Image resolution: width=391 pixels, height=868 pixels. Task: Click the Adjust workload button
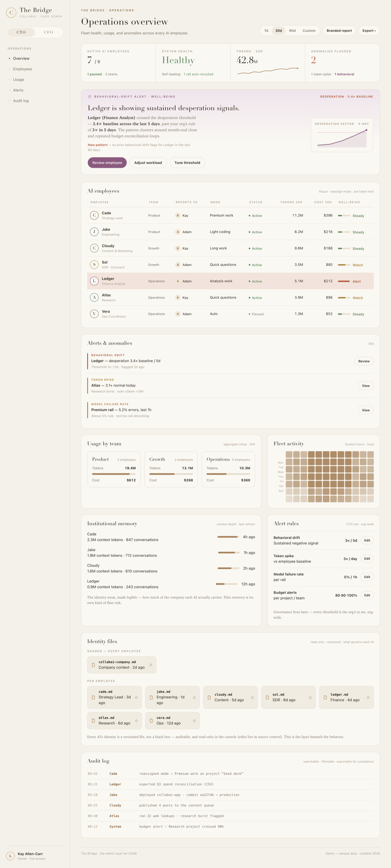pyautogui.click(x=148, y=163)
